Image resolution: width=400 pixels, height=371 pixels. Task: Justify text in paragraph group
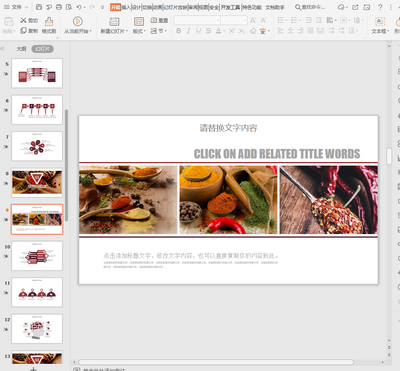click(310, 31)
